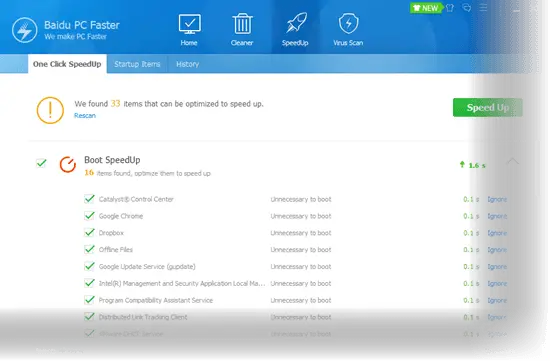
Task: Click the 1.6 s total boot saving
Action: pos(477,165)
